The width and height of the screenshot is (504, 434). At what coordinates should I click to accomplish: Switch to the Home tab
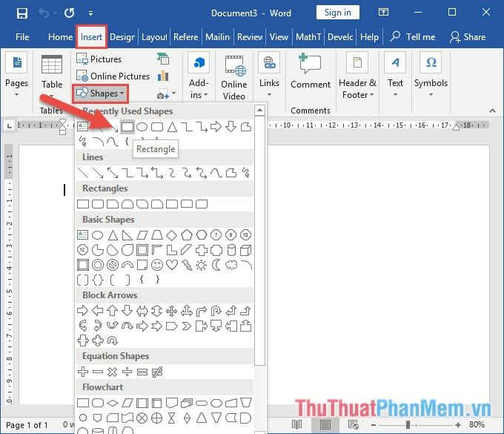pos(60,37)
